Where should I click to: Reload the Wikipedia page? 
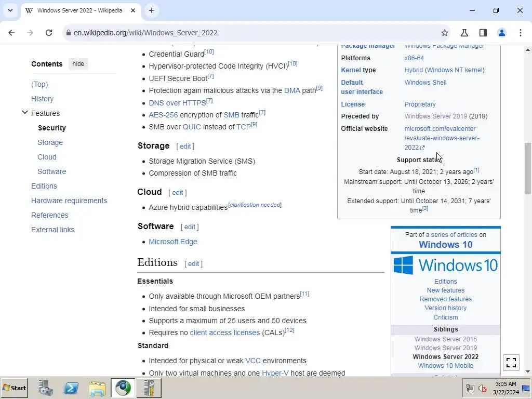tap(49, 33)
